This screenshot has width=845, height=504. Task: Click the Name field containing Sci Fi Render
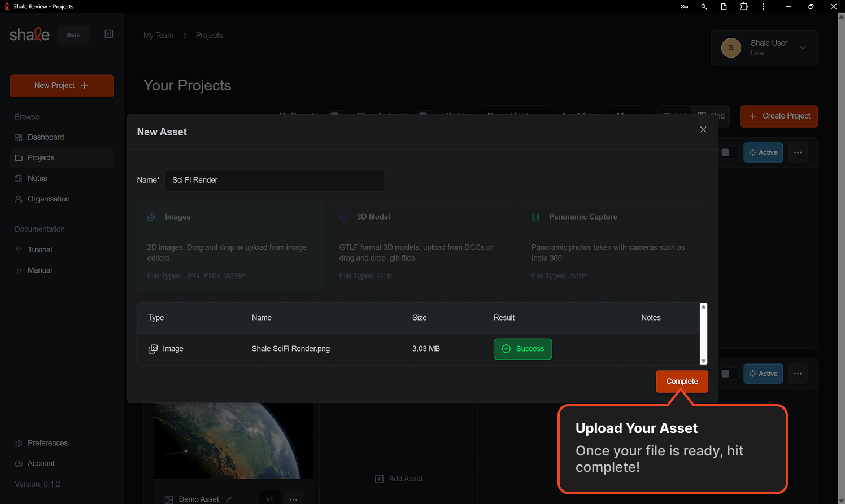point(275,181)
